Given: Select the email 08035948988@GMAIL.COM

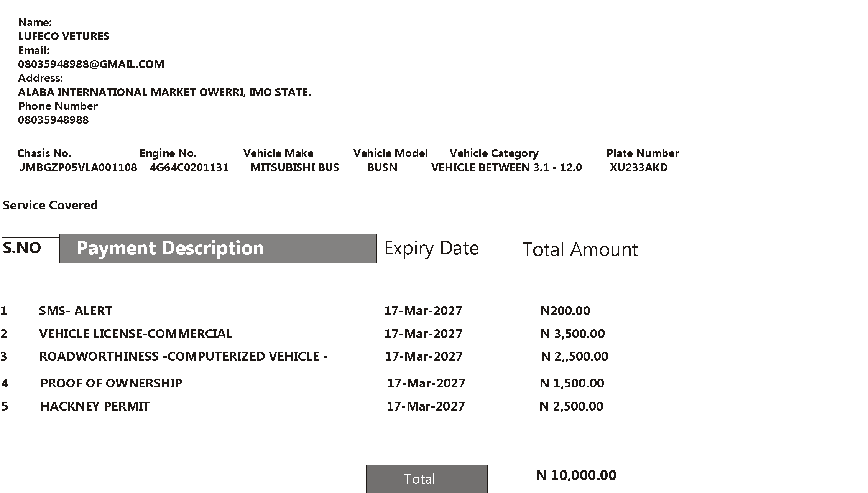Looking at the screenshot, I should coord(91,64).
